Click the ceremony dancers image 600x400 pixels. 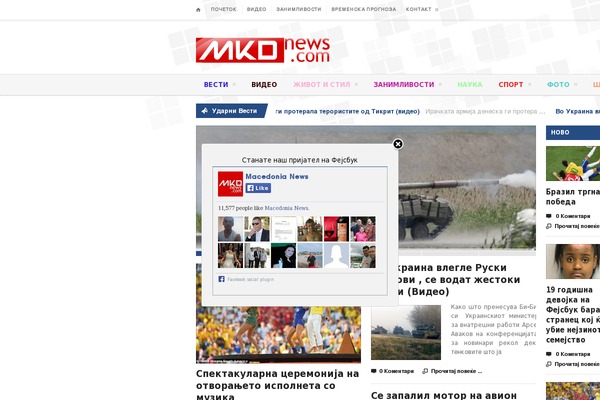278,335
